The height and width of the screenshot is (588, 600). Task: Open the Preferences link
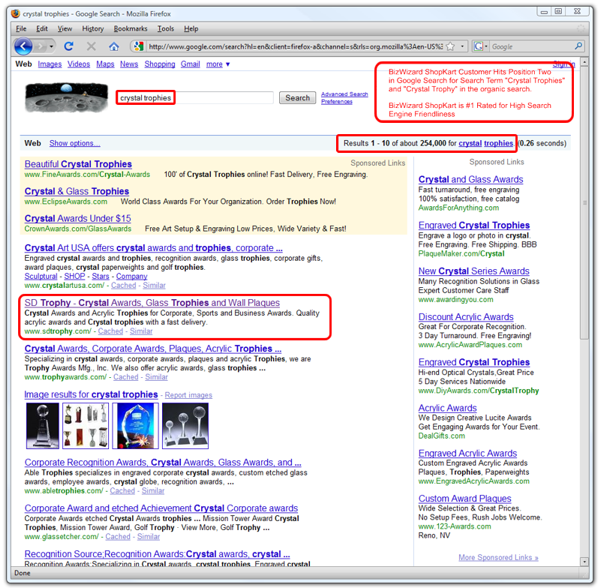pyautogui.click(x=337, y=102)
